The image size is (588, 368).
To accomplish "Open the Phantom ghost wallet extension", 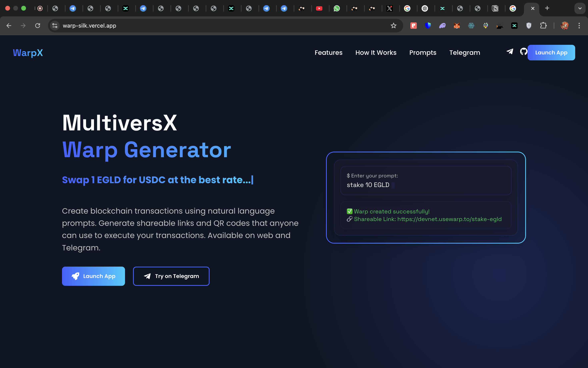I will click(442, 26).
